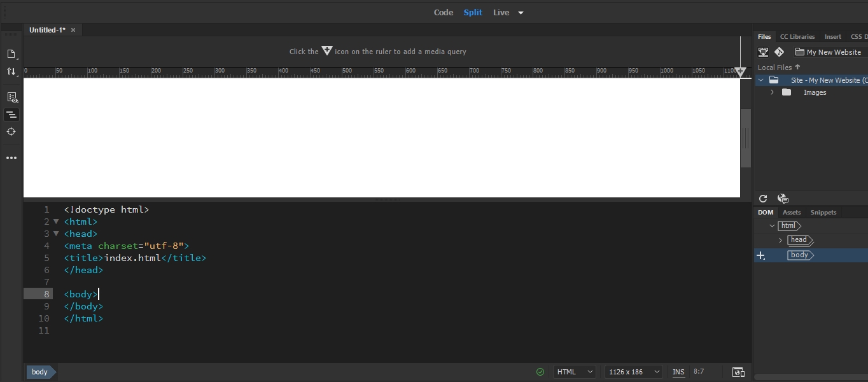This screenshot has width=868, height=382.
Task: Click the Connect to Remote Server icon
Action: (763, 52)
